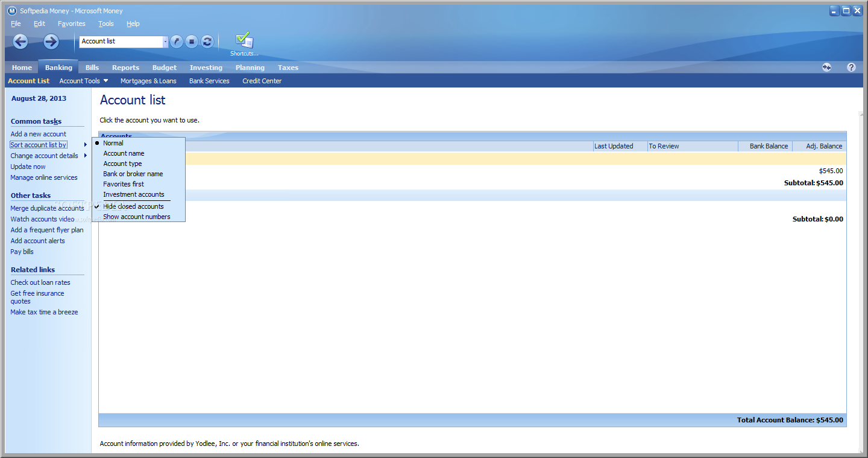Minimize the Microsoft Money window
This screenshot has width=868, height=458.
click(x=834, y=10)
